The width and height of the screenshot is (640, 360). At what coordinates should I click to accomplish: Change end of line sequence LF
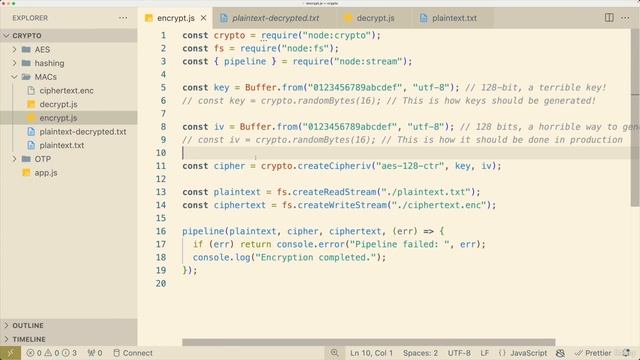click(x=484, y=353)
